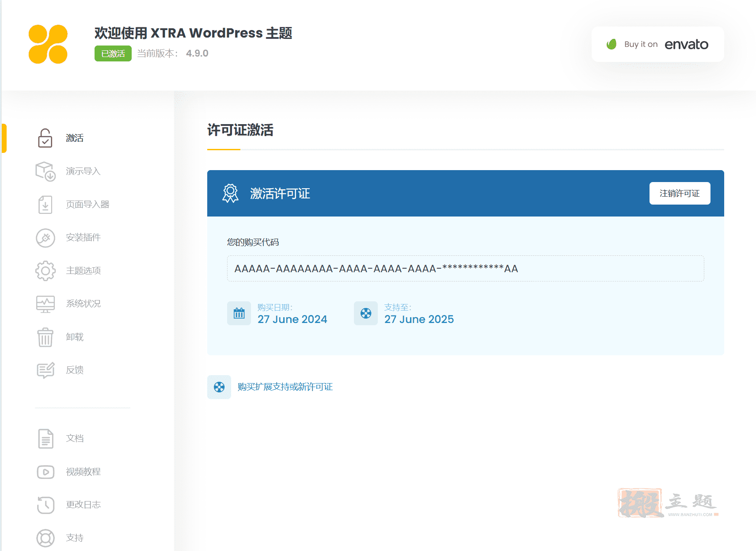
Task: Open 反馈 in the sidebar
Action: click(x=75, y=370)
